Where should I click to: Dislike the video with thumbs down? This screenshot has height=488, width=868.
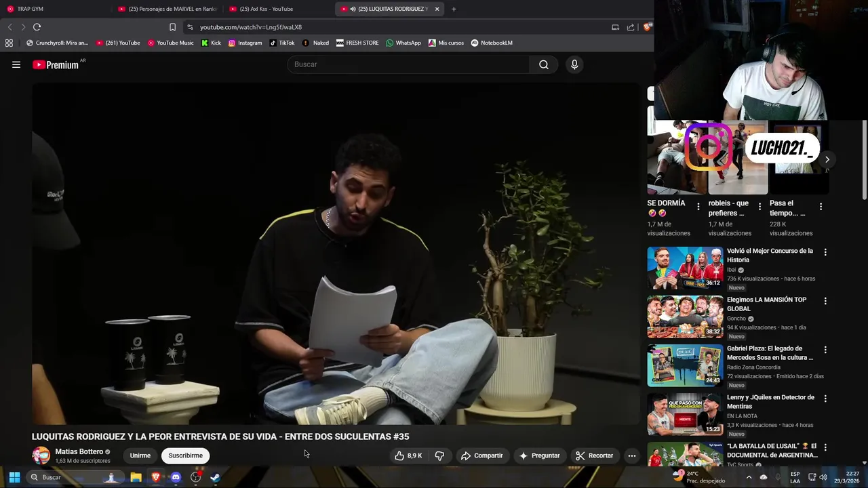coord(439,455)
